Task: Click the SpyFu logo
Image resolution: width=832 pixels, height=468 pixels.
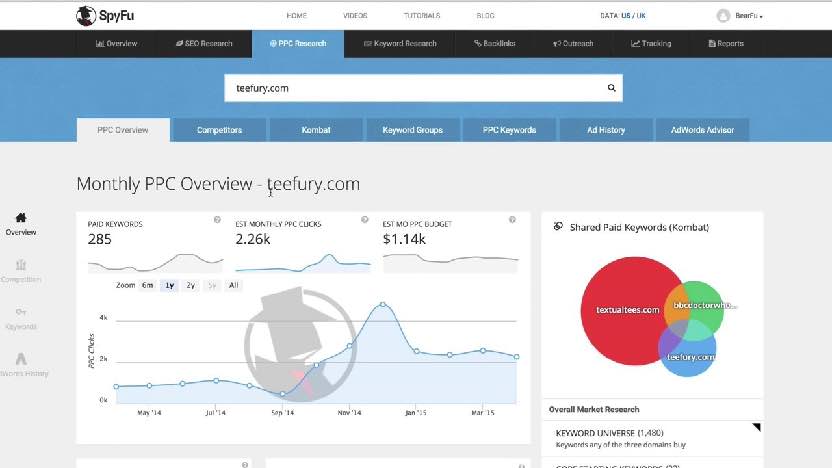Action: coord(105,15)
